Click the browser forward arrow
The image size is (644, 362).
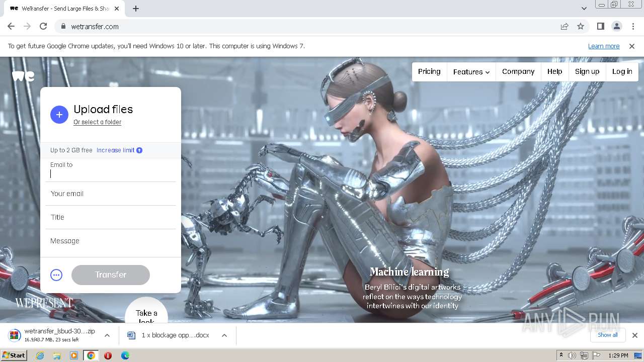pos(27,26)
